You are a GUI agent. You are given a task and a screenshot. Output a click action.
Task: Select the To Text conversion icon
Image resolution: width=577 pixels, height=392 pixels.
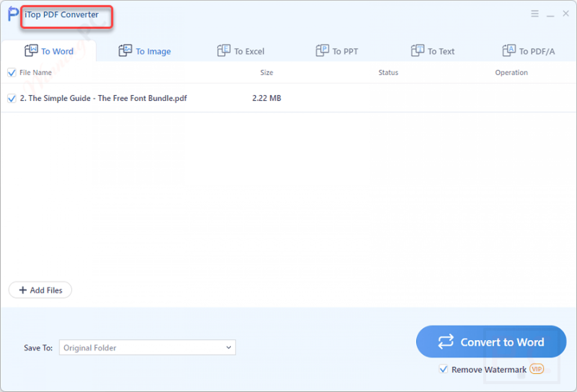[417, 50]
